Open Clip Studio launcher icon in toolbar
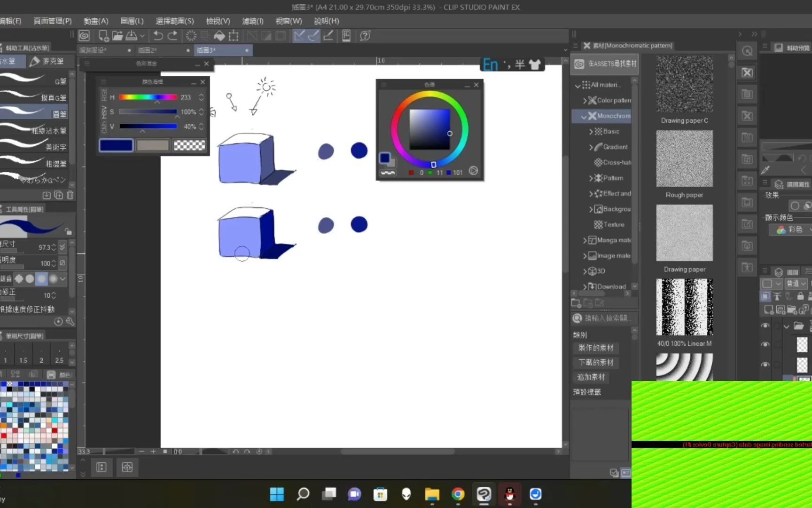The height and width of the screenshot is (508, 812). click(x=84, y=36)
